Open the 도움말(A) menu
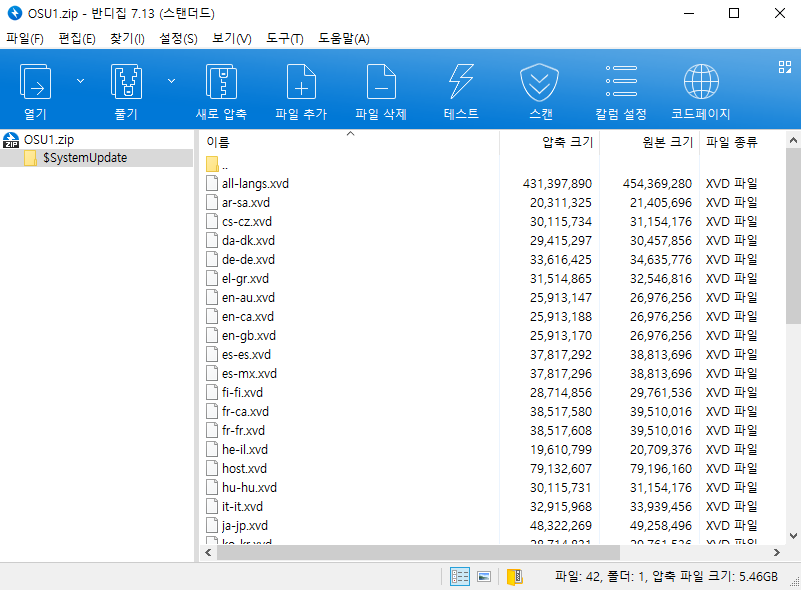 pyautogui.click(x=344, y=39)
